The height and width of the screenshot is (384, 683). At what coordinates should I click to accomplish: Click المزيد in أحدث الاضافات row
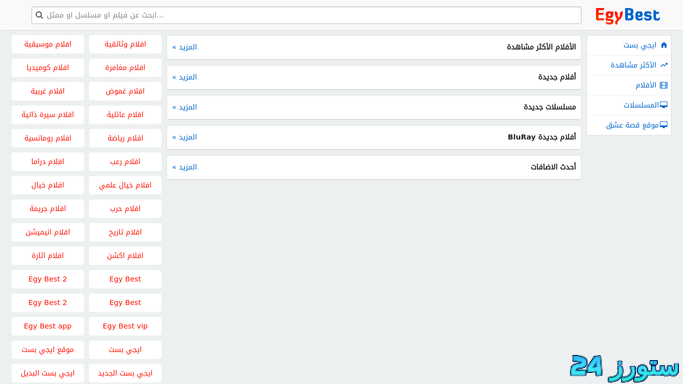[x=185, y=167]
